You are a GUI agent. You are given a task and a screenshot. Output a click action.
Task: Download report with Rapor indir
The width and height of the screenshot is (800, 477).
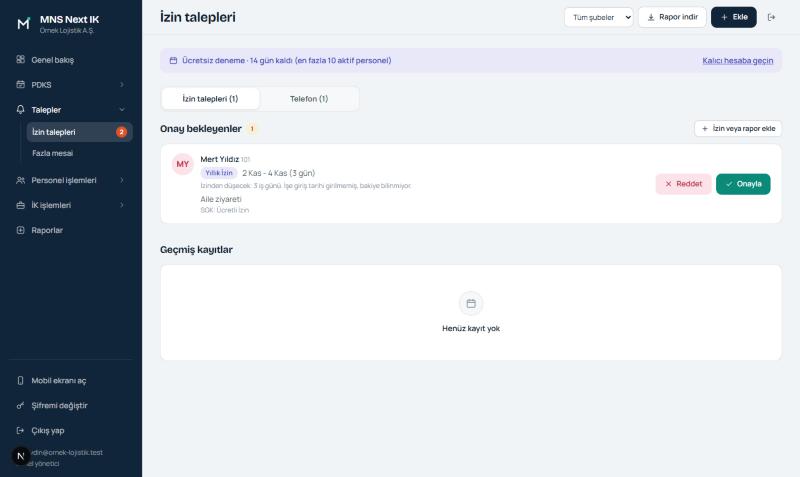(672, 17)
